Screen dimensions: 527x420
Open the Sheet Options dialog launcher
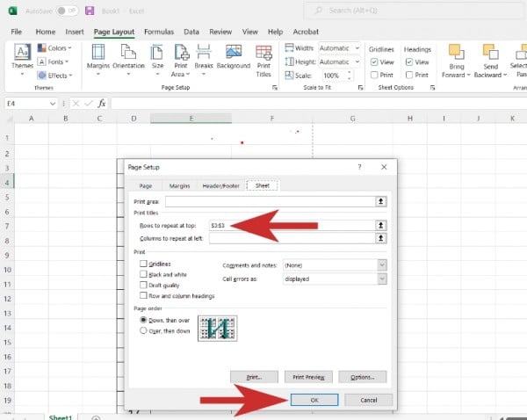(432, 88)
